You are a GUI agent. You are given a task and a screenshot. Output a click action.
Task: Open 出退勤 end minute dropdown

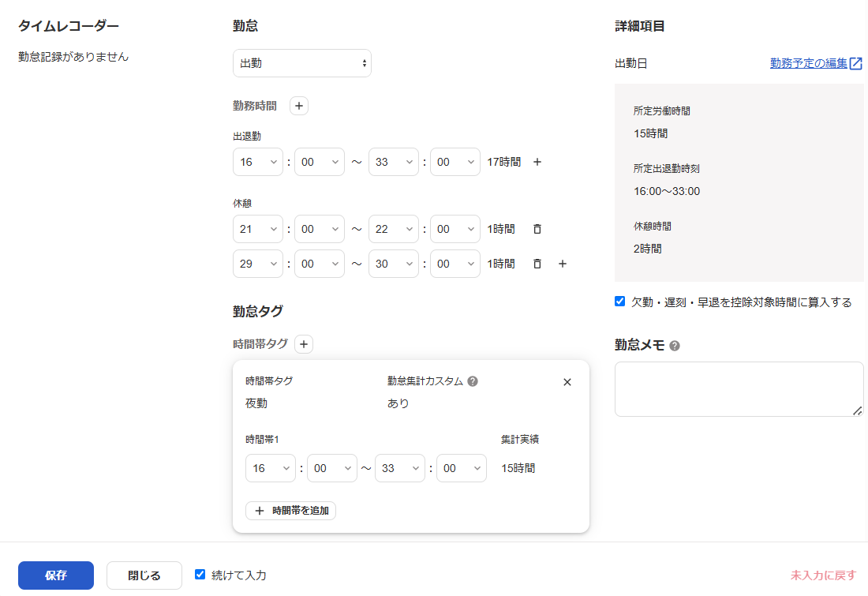455,162
